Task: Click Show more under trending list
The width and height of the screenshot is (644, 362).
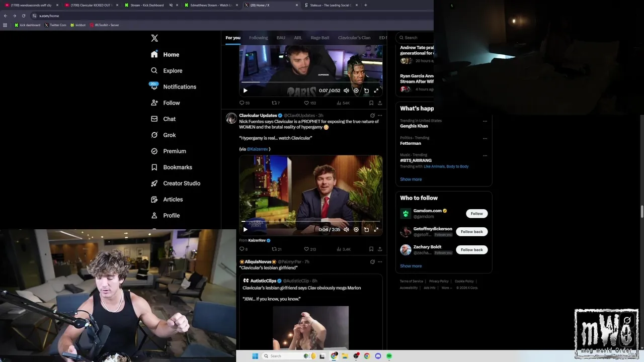Action: pyautogui.click(x=411, y=179)
